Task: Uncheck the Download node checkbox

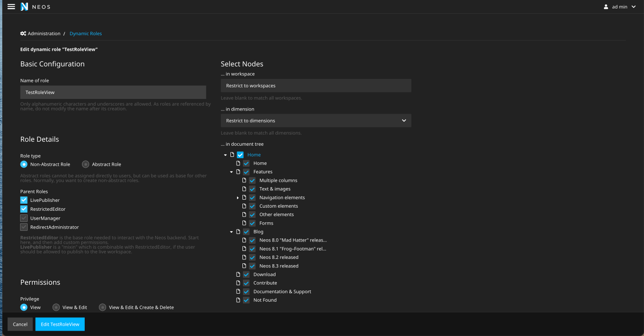Action: [246, 275]
